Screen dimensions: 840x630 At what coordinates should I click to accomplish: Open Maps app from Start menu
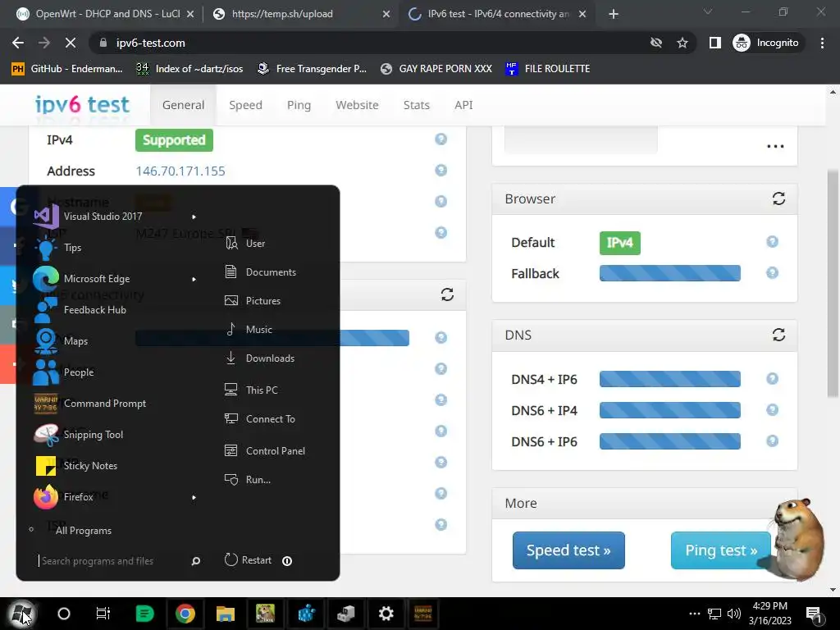pyautogui.click(x=75, y=340)
